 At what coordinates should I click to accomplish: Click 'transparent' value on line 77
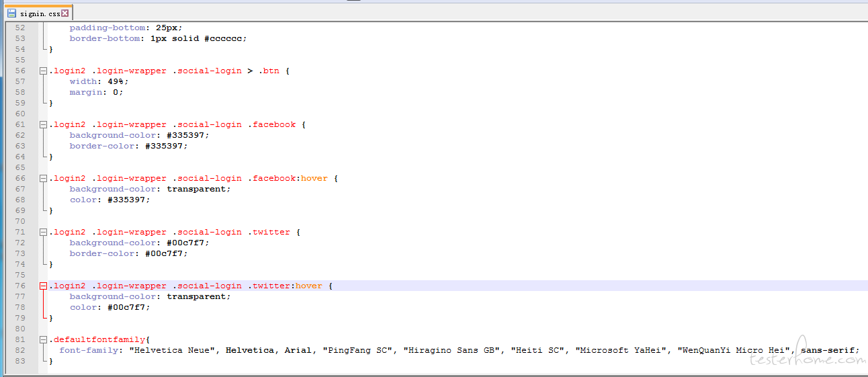pyautogui.click(x=196, y=296)
